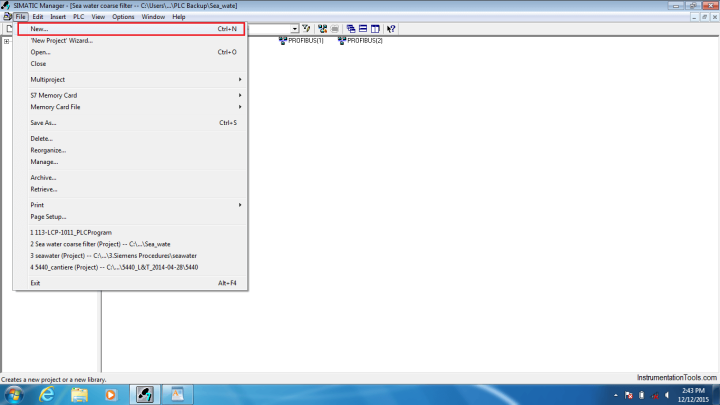Open the PROFIBUS(1) network object
720x405 pixels.
[x=301, y=41]
